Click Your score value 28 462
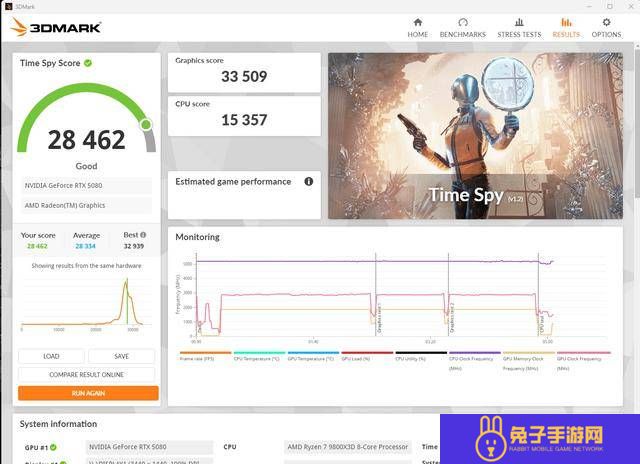Screen dimensions: 640x464 click(37, 246)
